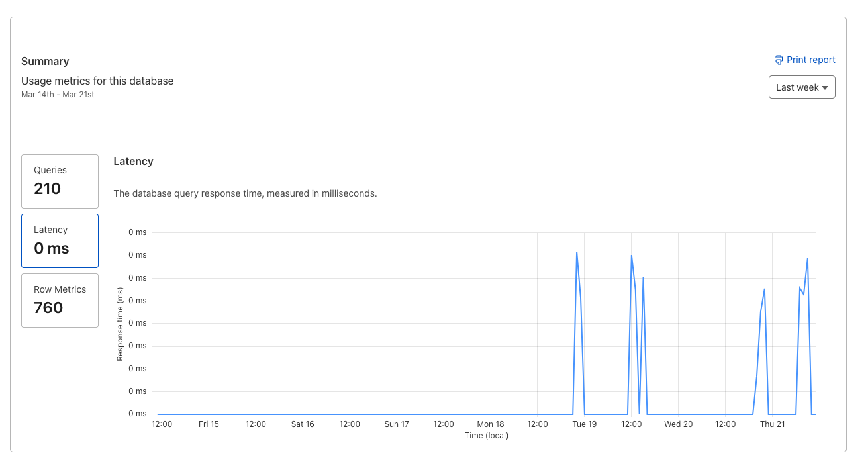The height and width of the screenshot is (476, 868).
Task: Select the Queries 210 metric card
Action: pyautogui.click(x=60, y=181)
